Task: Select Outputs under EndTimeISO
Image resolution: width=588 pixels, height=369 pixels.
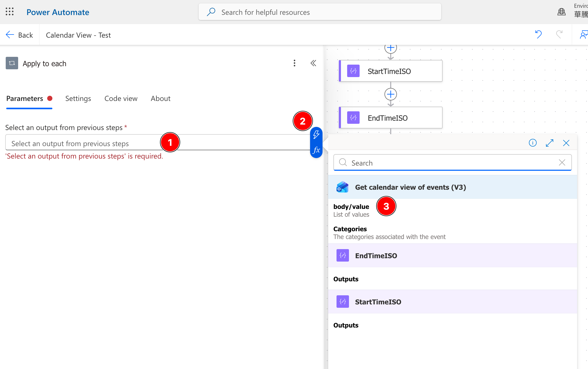Action: point(346,279)
